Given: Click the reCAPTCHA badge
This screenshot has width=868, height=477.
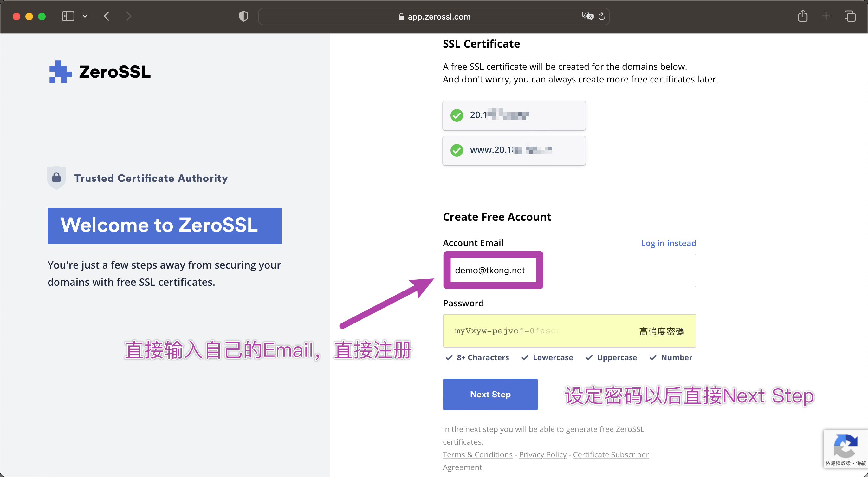Looking at the screenshot, I should (845, 449).
